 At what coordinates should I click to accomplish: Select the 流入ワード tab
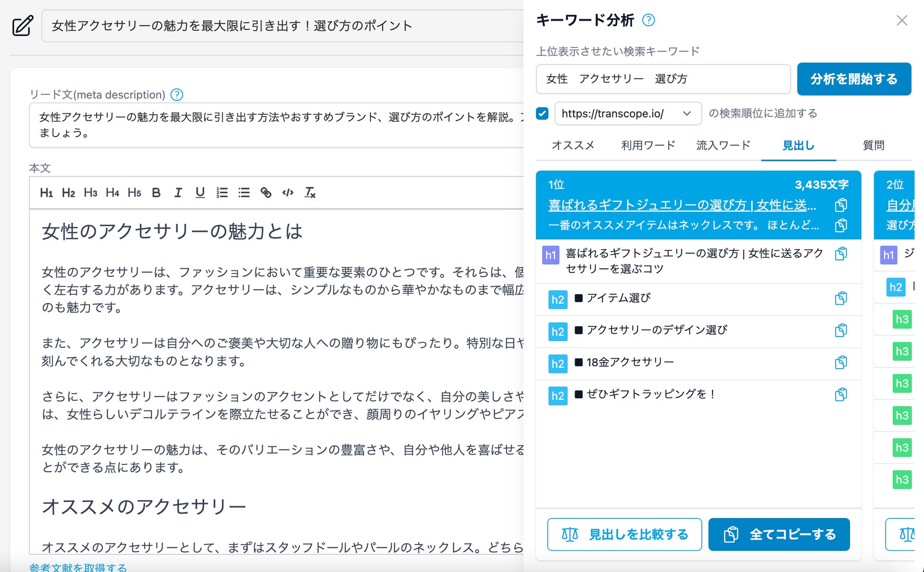(723, 145)
